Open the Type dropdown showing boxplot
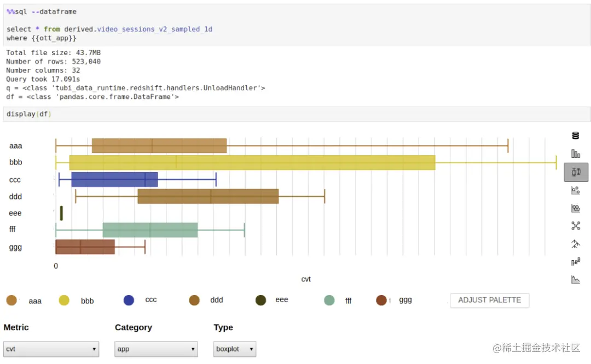591x364 pixels. click(x=234, y=349)
